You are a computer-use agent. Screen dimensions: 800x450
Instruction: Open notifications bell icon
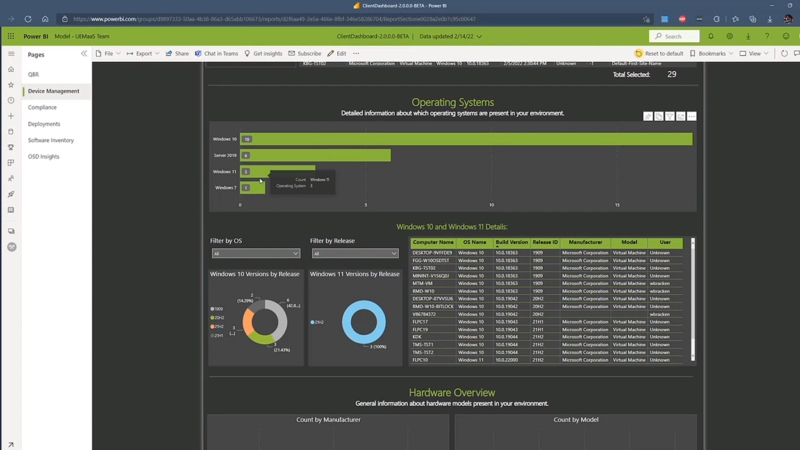pyautogui.click(x=711, y=36)
